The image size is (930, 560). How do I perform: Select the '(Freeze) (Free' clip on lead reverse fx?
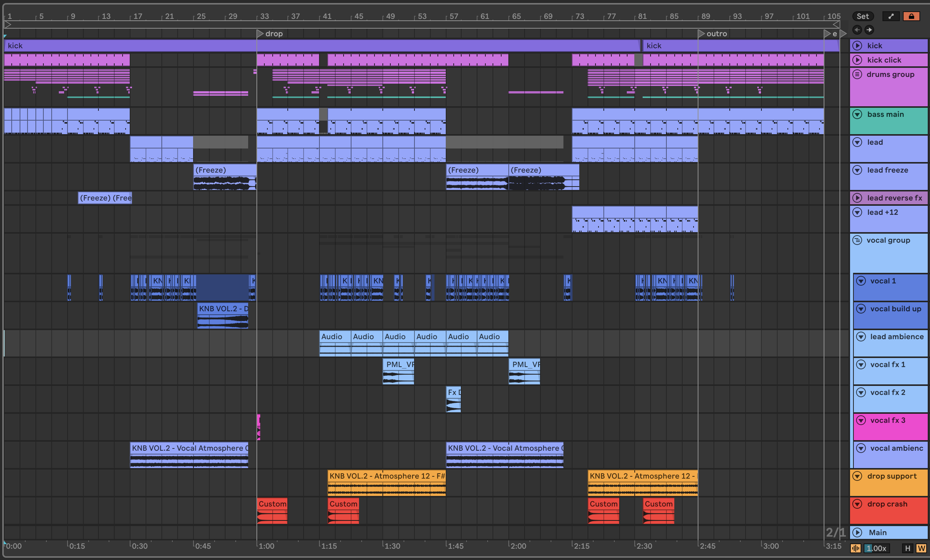click(x=105, y=198)
